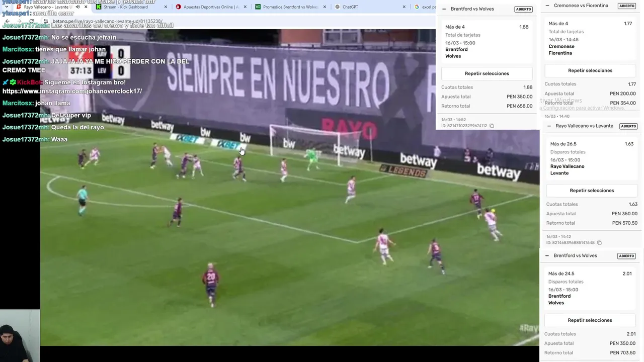Copy bet ID 821471023299674112
The width and height of the screenshot is (644, 362).
[492, 126]
